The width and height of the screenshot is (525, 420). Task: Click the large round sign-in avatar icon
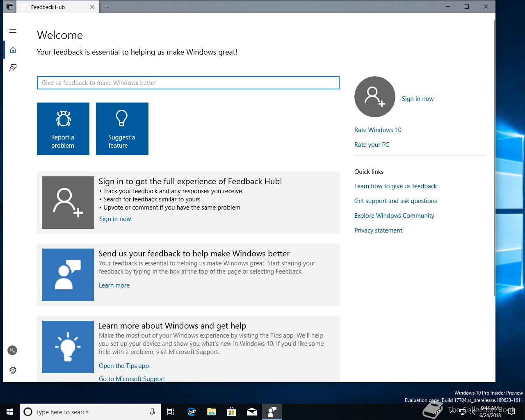(374, 97)
